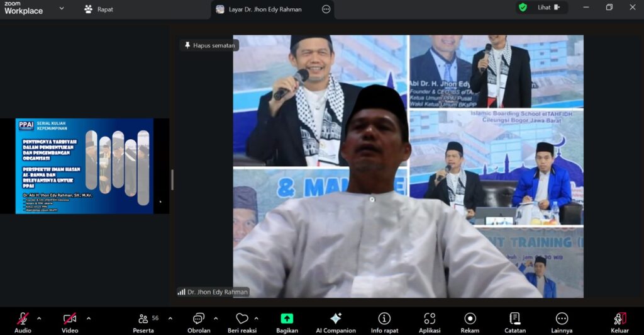The height and width of the screenshot is (335, 644).
Task: Expand video options arrow beside Video
Action: (x=89, y=318)
